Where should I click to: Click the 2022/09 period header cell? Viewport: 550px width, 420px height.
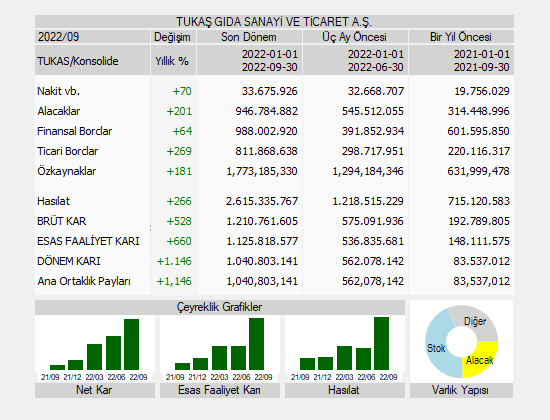pyautogui.click(x=92, y=37)
